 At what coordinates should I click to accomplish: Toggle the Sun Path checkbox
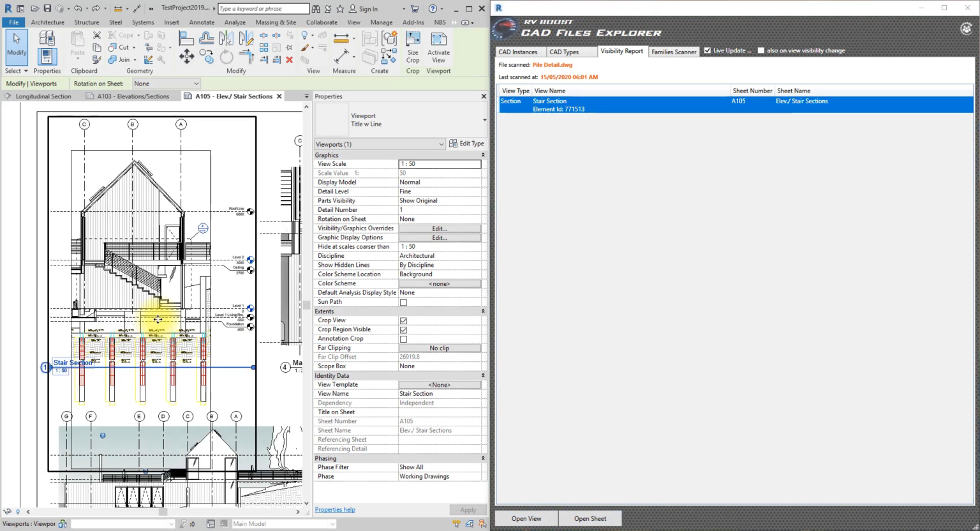click(x=403, y=303)
